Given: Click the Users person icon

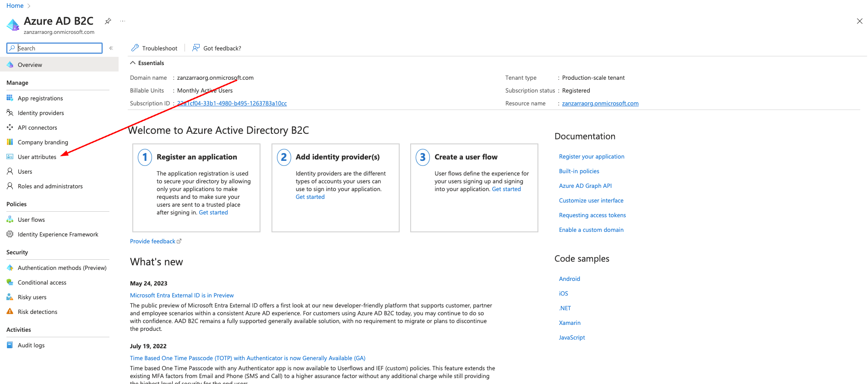Looking at the screenshot, I should coord(10,171).
